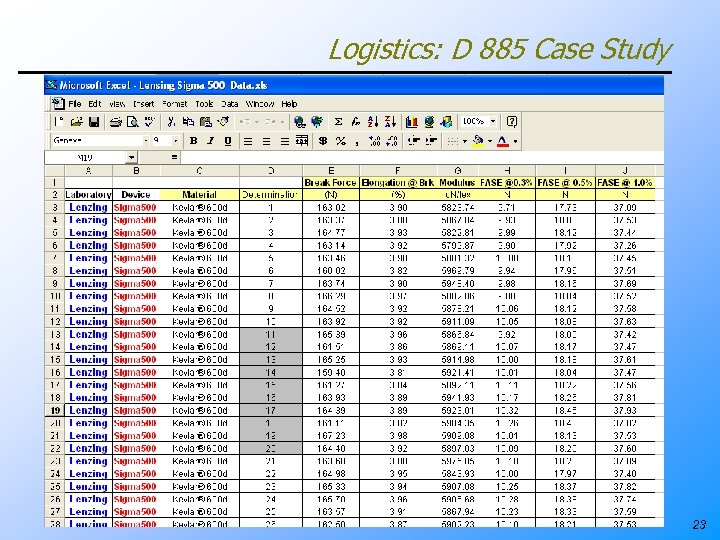Apply Currency style icon

[323, 141]
